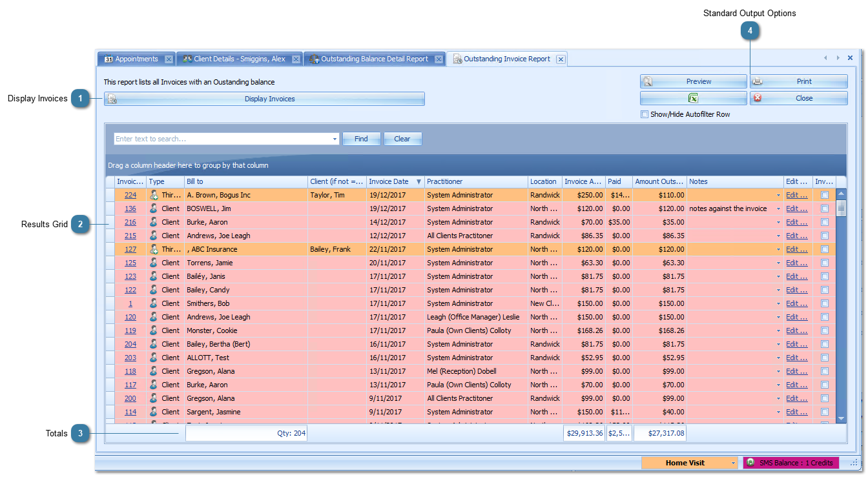
Task: Click the third-party type icon for invoice 224
Action: (x=154, y=195)
